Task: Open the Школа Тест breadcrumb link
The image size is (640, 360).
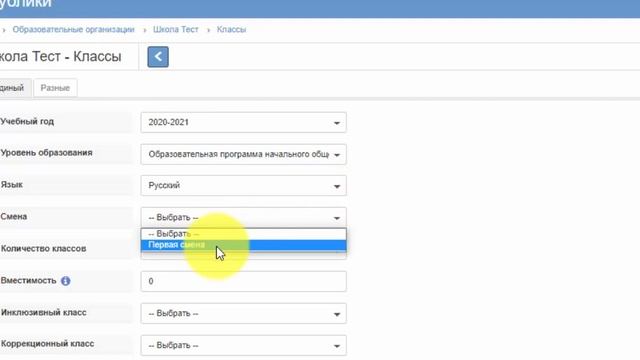Action: tap(176, 29)
